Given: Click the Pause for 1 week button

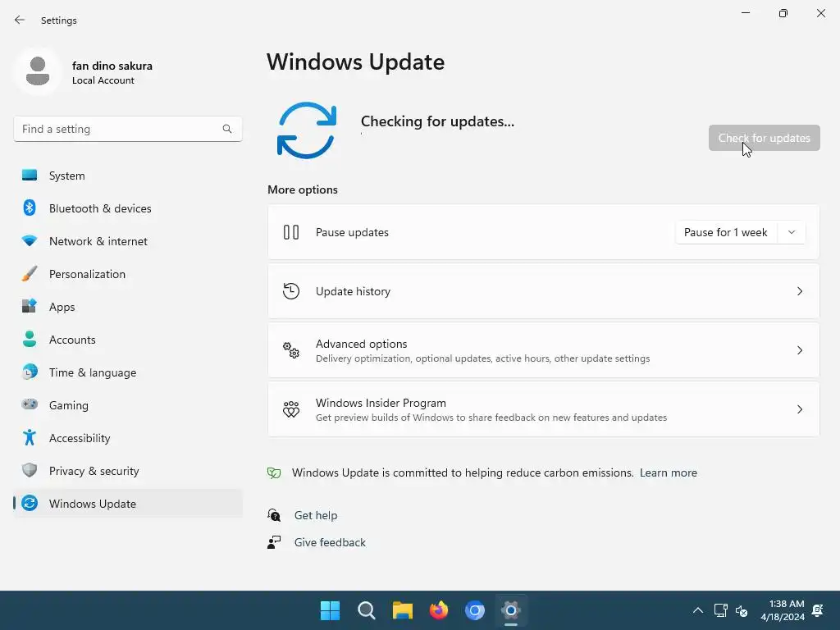Looking at the screenshot, I should coord(726,232).
